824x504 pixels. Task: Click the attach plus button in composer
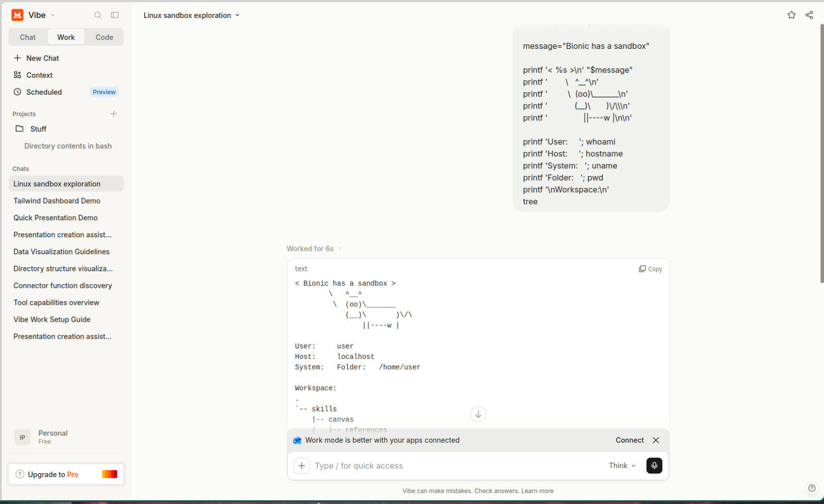[x=302, y=466]
